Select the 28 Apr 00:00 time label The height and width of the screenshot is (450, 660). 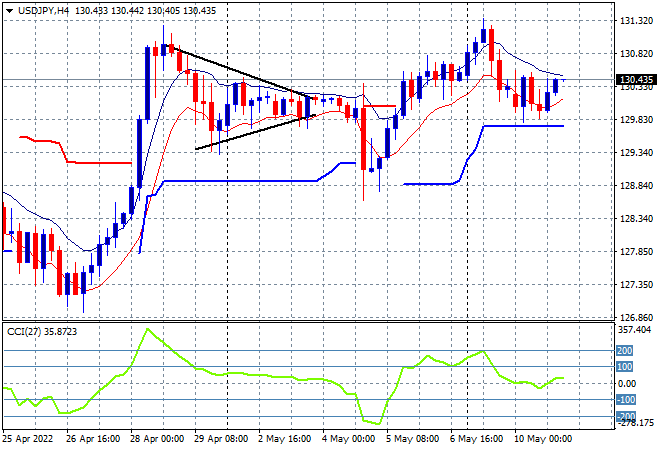point(157,439)
